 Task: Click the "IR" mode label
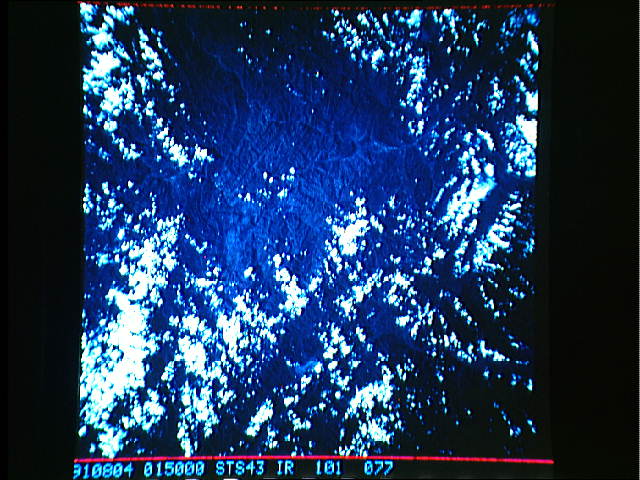click(285, 469)
